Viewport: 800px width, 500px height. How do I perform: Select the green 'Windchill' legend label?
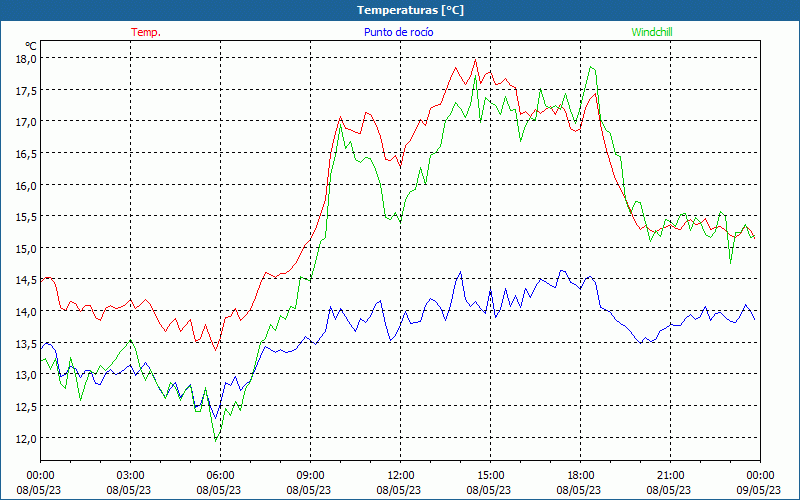[x=652, y=32]
